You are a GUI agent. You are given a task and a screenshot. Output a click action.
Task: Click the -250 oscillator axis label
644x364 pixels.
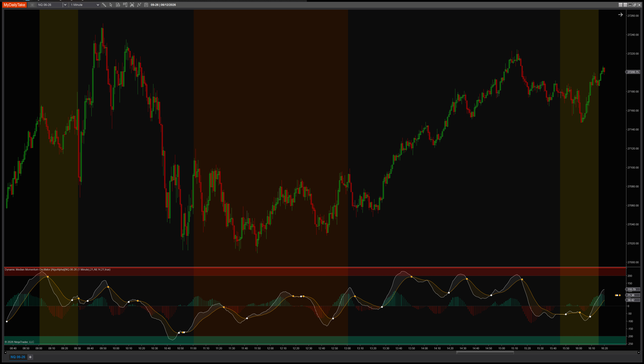630,344
